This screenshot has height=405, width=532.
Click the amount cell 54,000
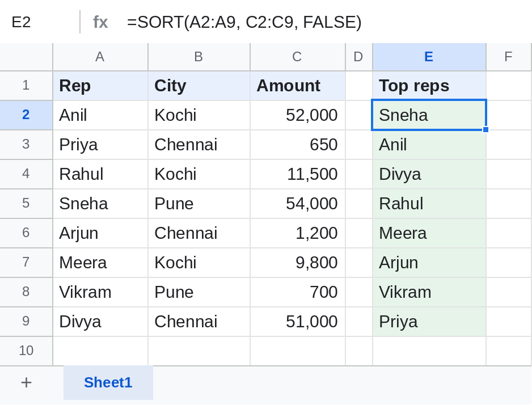298,204
